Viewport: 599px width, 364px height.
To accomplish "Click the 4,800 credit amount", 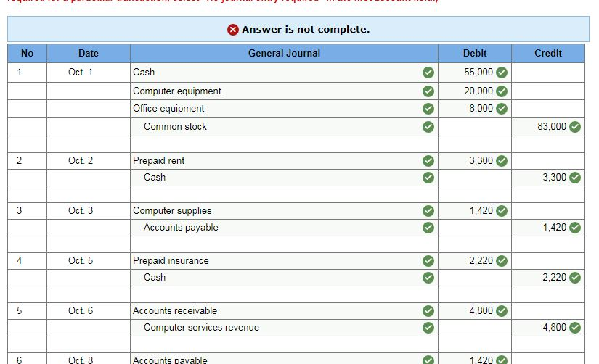I will coord(554,327).
